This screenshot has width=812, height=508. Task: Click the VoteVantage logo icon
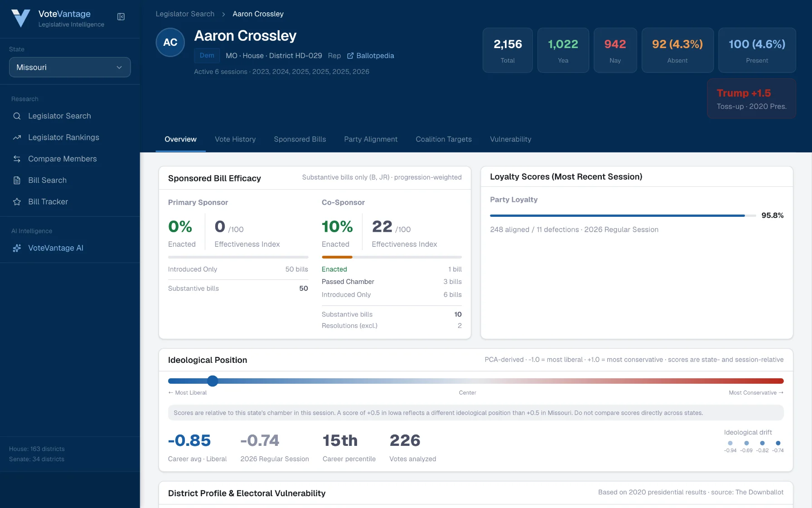pos(20,18)
